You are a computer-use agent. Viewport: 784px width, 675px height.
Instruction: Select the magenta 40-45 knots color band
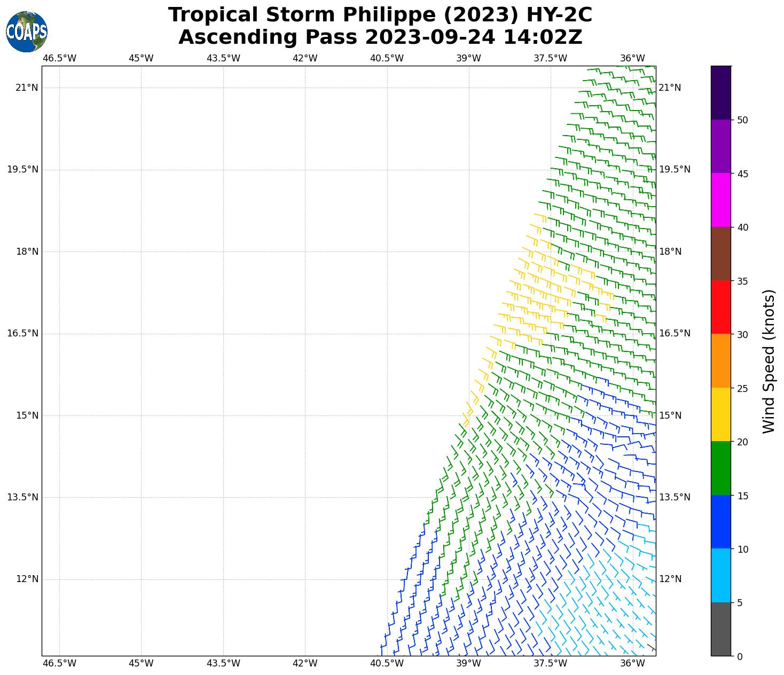(720, 200)
